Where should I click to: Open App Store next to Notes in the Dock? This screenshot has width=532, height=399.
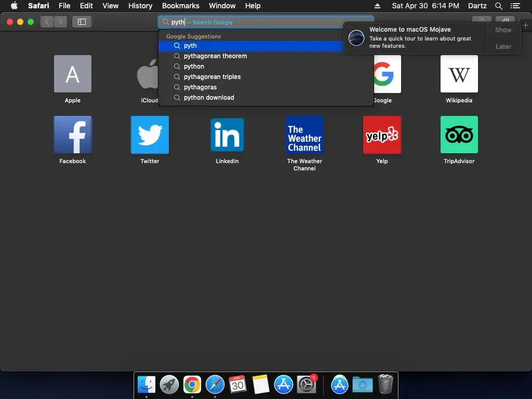pos(283,385)
